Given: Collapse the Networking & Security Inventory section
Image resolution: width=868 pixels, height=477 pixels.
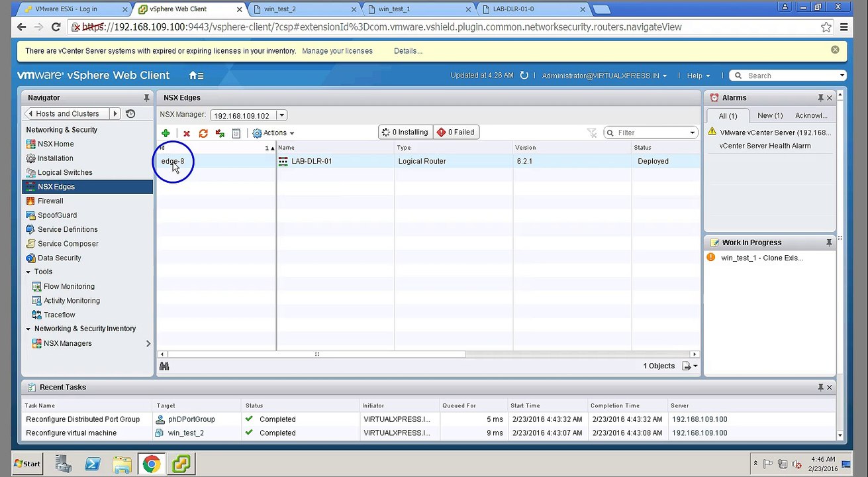Looking at the screenshot, I should 28,329.
